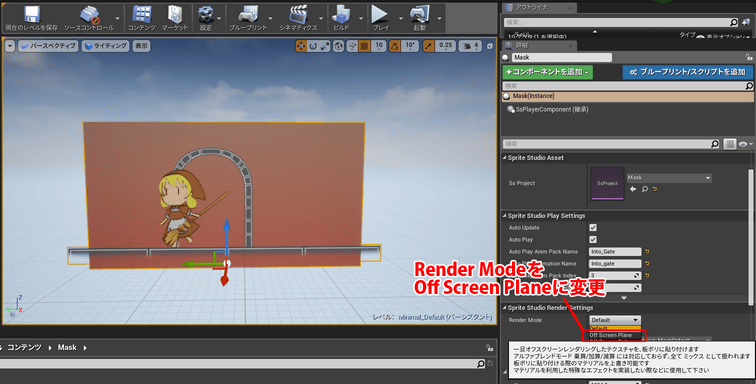The width and height of the screenshot is (756, 384).
Task: Click the SsProject asset thumbnail
Action: pyautogui.click(x=608, y=183)
